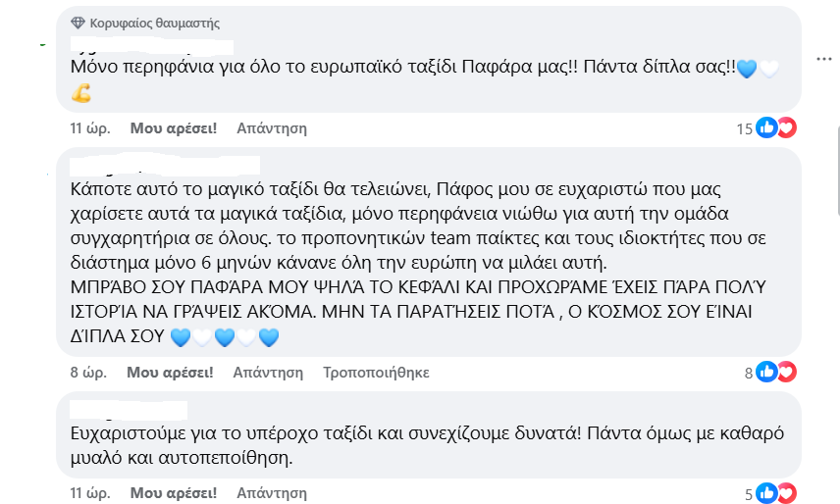Open edit history via Τροποποιήθηκε
Viewport: 840px width, 504px height.
376,373
